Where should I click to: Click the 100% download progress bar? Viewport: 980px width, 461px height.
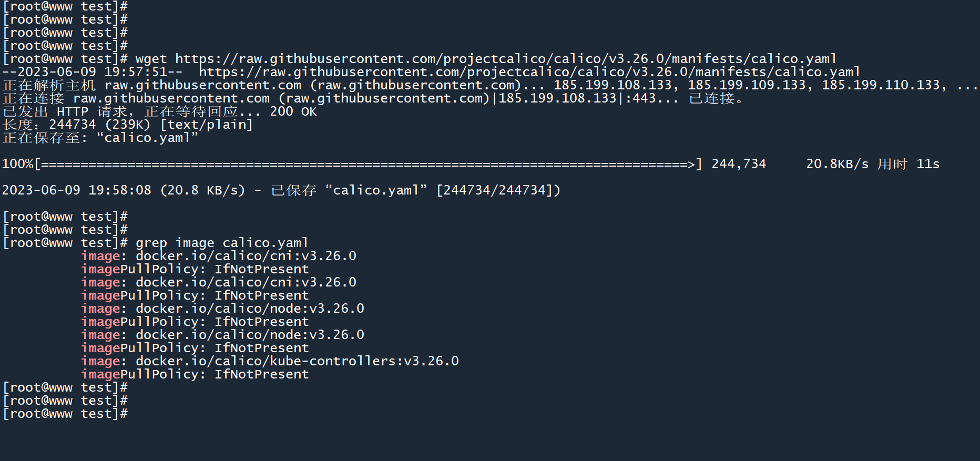coord(368,165)
